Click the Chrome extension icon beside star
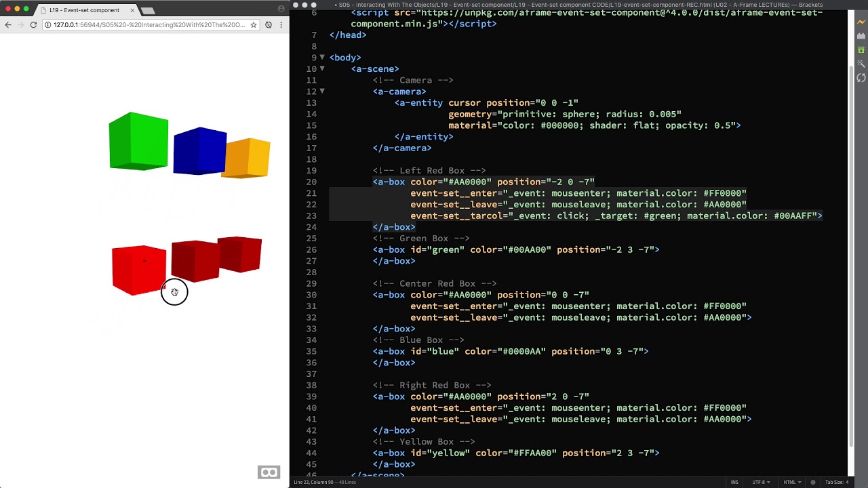Viewport: 868px width, 488px height. (269, 24)
